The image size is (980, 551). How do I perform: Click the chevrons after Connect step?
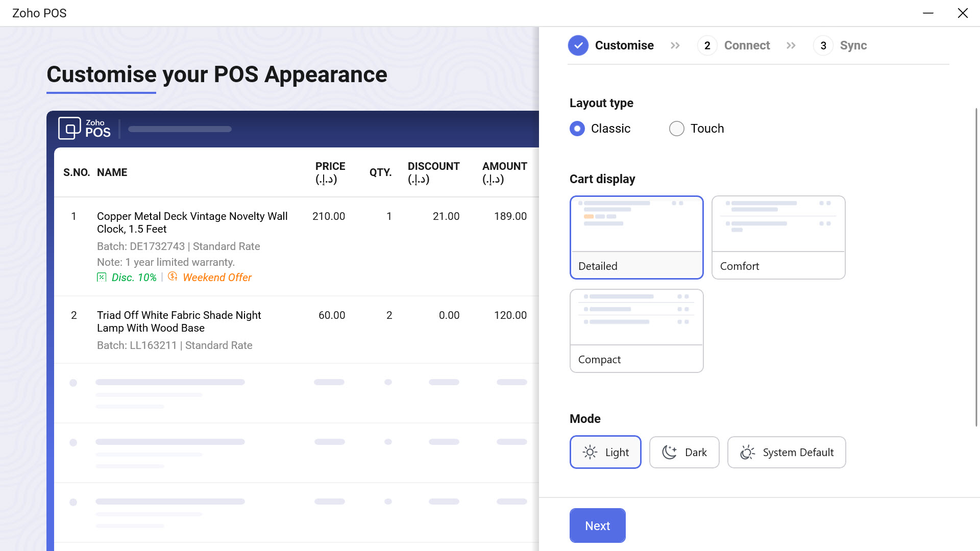[x=791, y=45]
